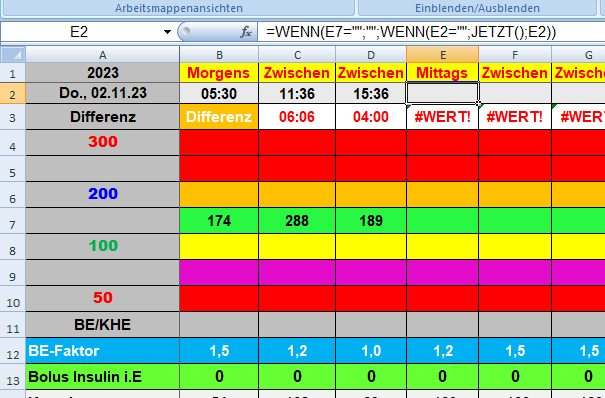Click #WERT! error in column F
The width and height of the screenshot is (605, 398).
(x=515, y=117)
